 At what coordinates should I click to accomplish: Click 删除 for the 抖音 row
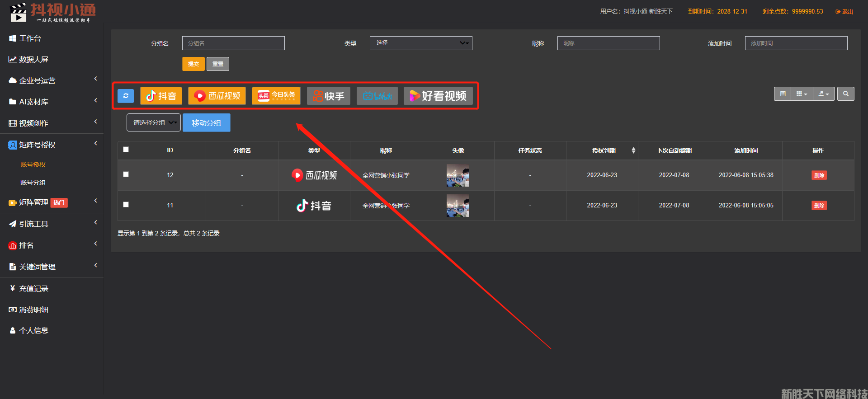pos(819,206)
